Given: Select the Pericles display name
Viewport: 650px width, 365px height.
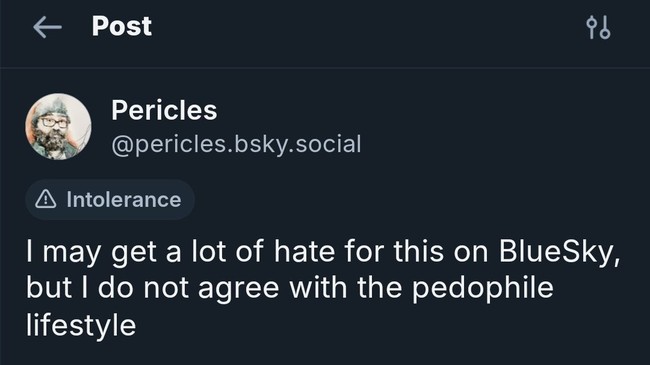Looking at the screenshot, I should [164, 110].
